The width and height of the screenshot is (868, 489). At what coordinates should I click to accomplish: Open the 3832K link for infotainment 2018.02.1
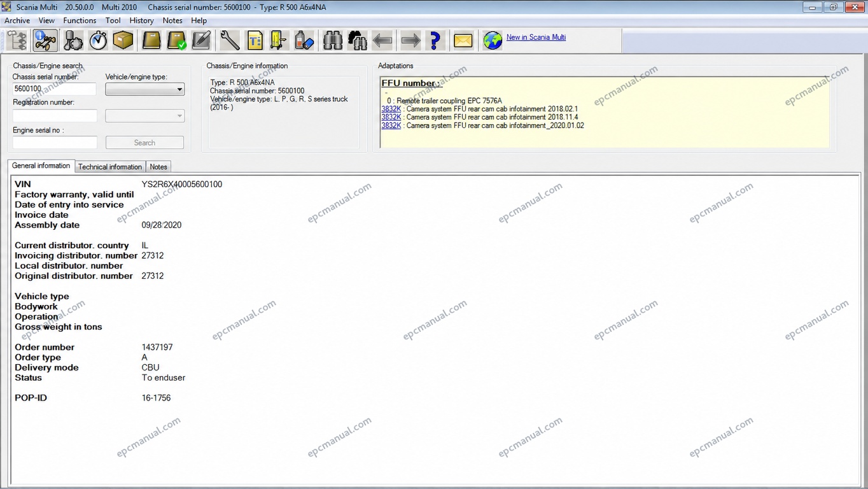391,109
